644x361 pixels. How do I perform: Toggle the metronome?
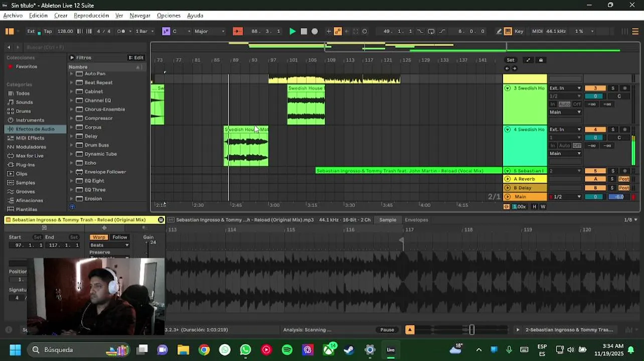[x=121, y=31]
